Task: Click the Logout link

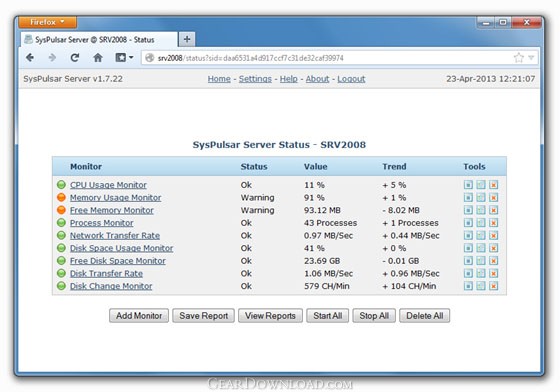Action: pos(351,79)
